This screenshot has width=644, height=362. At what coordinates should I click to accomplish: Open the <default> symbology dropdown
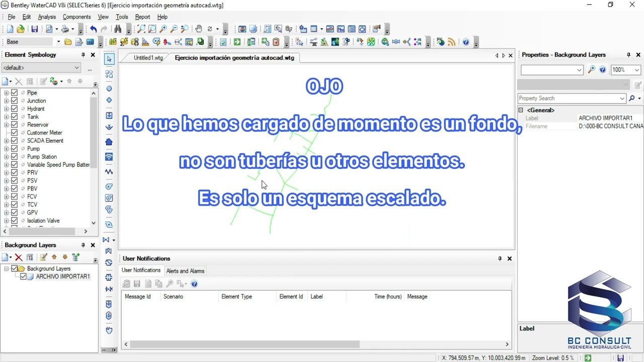(76, 68)
